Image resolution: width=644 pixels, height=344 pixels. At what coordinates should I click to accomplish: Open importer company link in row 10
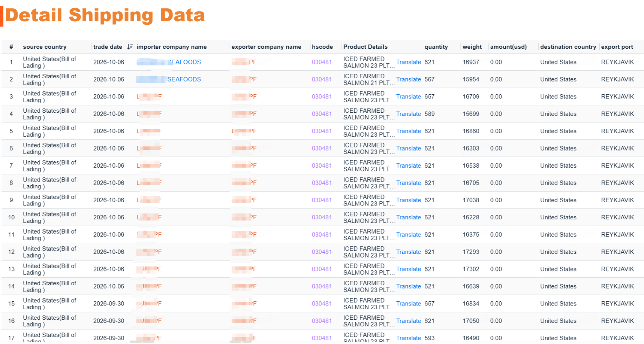(x=149, y=217)
